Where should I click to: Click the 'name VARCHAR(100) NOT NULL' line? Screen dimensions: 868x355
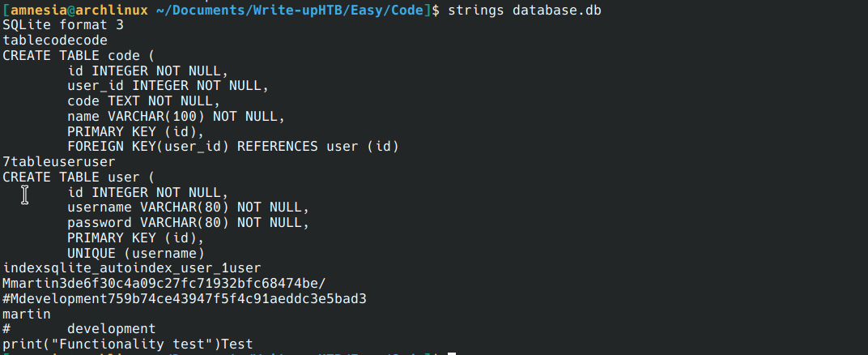click(176, 116)
